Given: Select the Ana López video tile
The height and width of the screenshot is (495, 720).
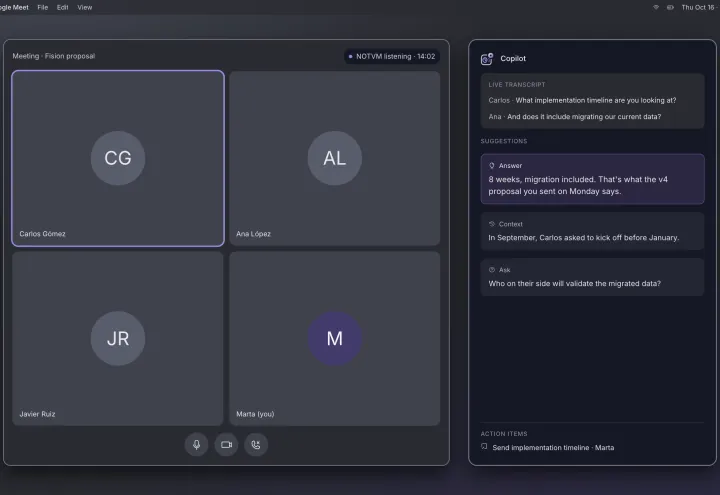Looking at the screenshot, I should pos(335,158).
